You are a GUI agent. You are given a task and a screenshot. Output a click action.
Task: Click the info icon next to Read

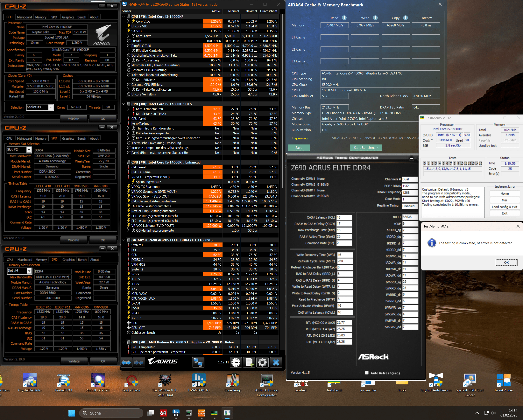point(344,18)
